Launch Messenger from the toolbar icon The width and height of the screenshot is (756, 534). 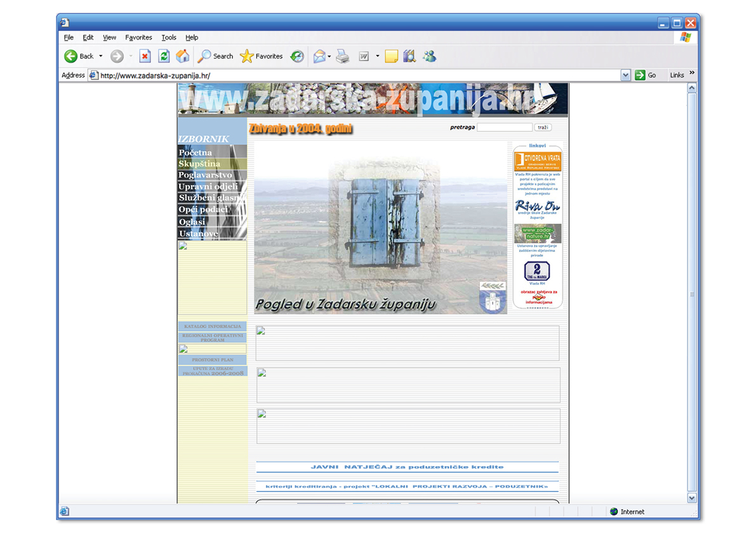(x=429, y=56)
